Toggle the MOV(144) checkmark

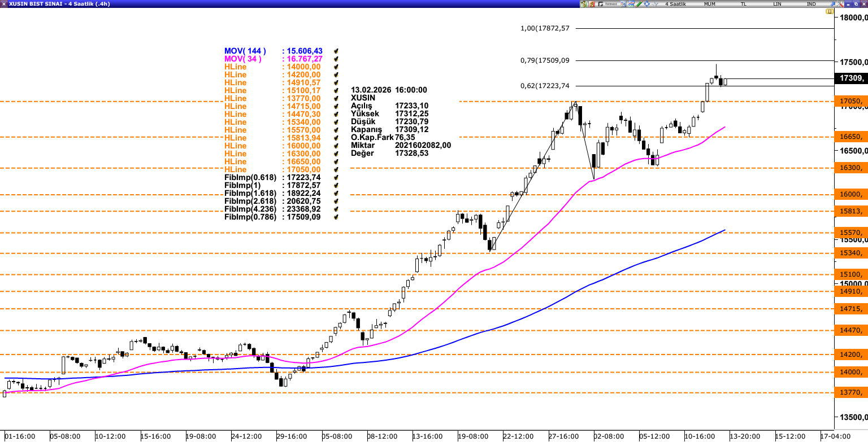pyautogui.click(x=336, y=51)
